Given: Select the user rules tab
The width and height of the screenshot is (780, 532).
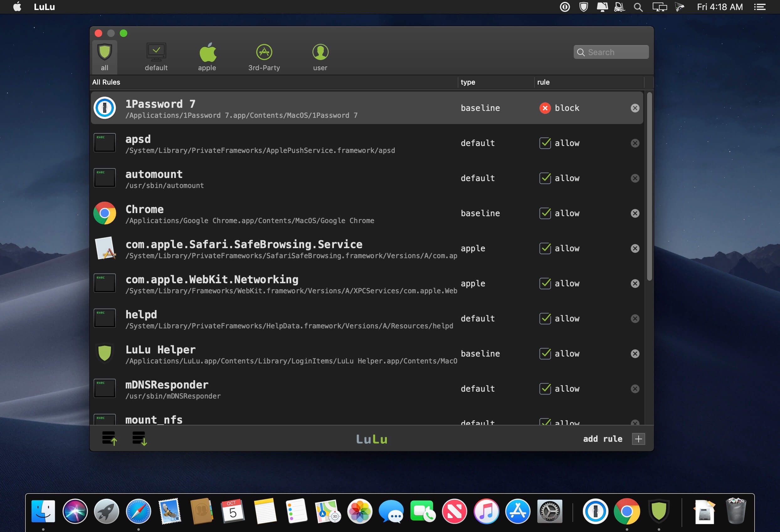Looking at the screenshot, I should click(x=320, y=57).
